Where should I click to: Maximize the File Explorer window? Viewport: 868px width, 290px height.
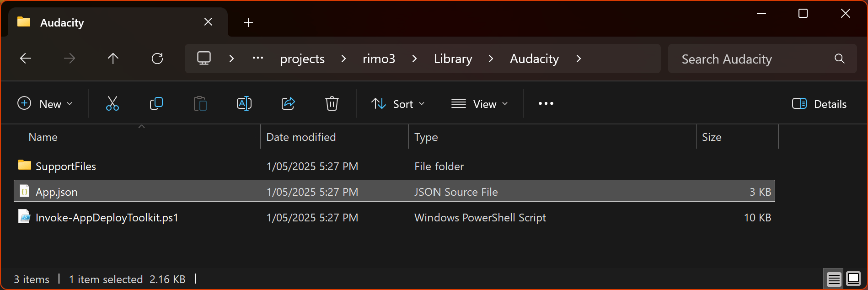(x=803, y=14)
